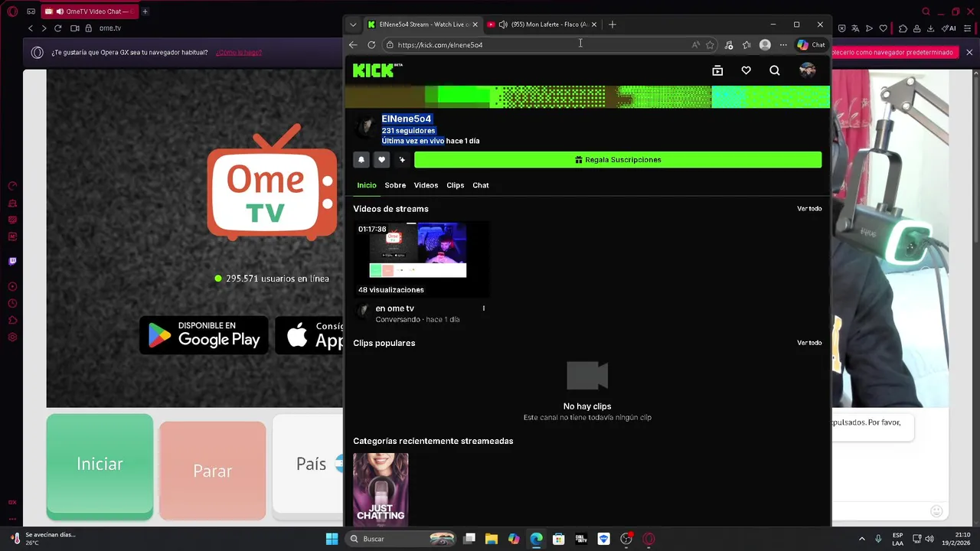
Task: Toggle Edge read aloud icon
Action: (695, 45)
